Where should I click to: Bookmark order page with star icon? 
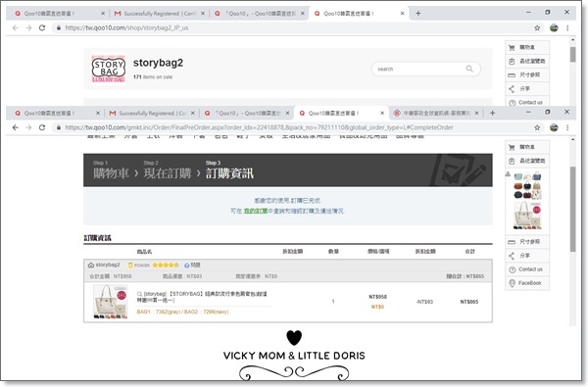click(537, 127)
